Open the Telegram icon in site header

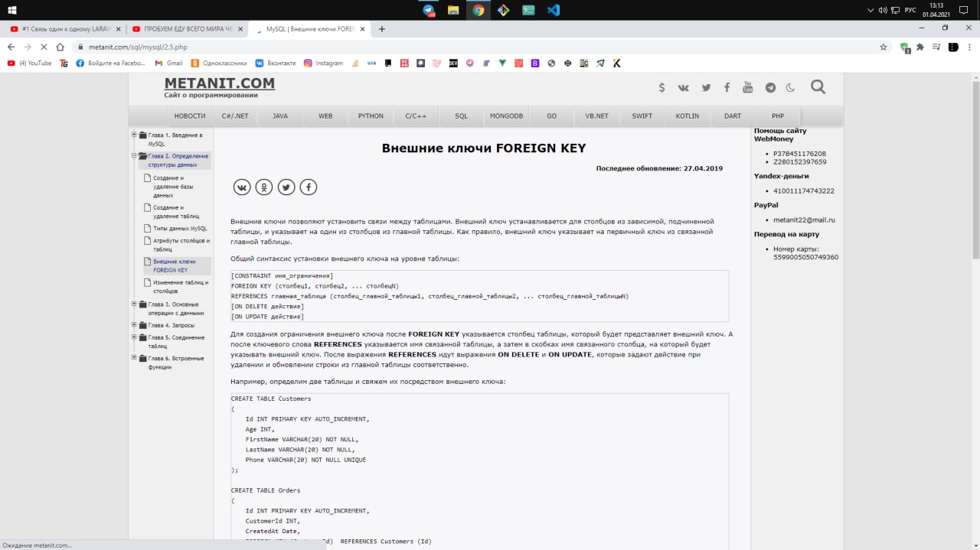click(770, 87)
